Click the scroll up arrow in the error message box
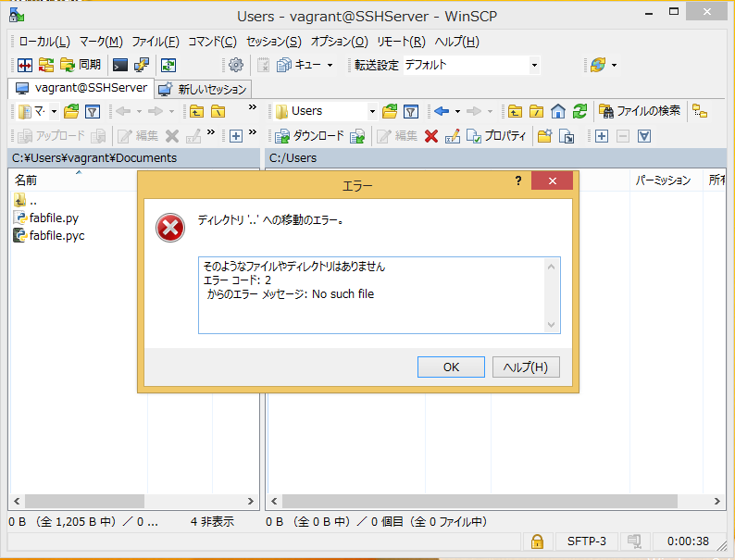Screen dimensions: 735x560 pos(552,267)
